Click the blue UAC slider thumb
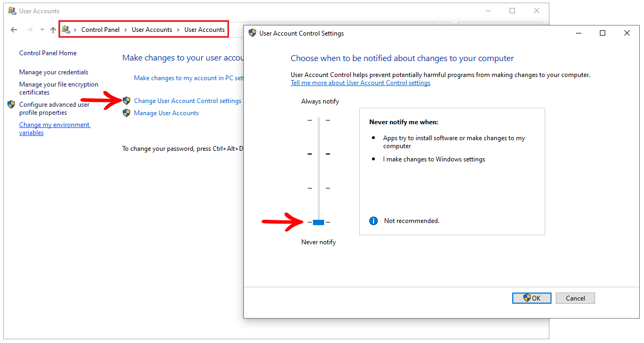The width and height of the screenshot is (644, 343). [x=318, y=222]
